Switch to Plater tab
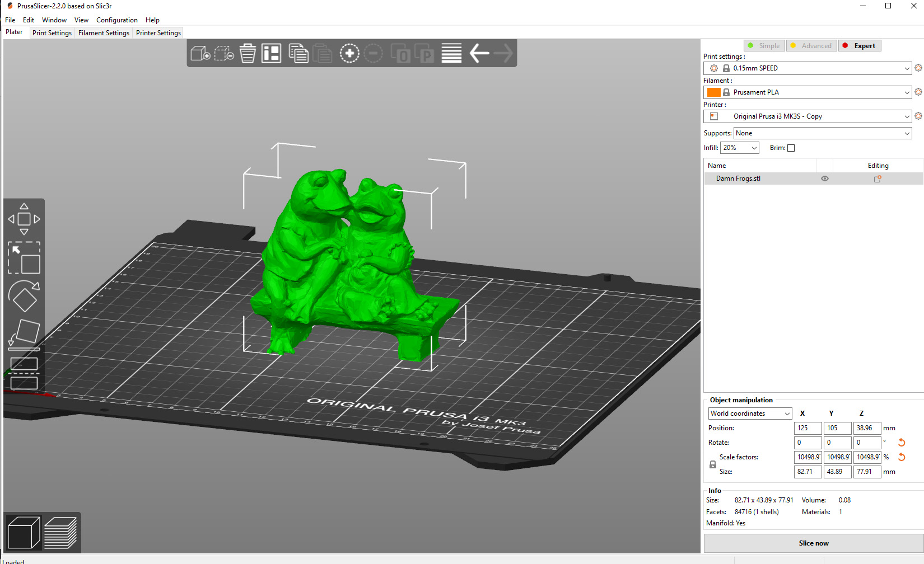924x564 pixels. (14, 32)
